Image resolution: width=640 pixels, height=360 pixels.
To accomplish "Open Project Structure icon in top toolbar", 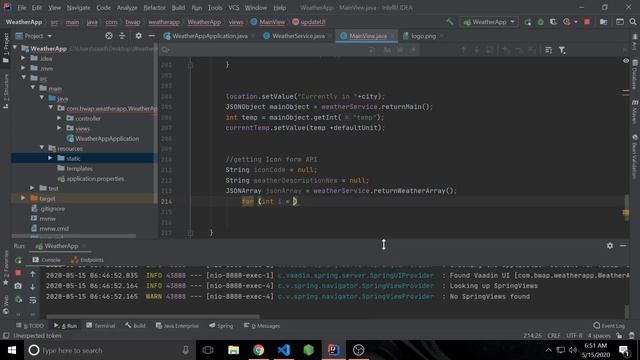I will point(603,22).
